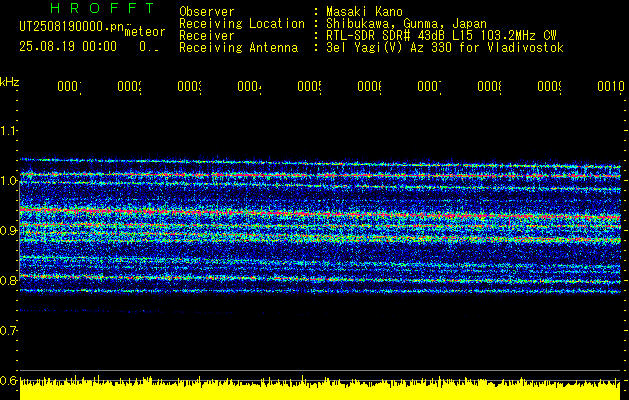The height and width of the screenshot is (400, 629).
Task: Click the filename UT2508190000.pn text
Action: click(x=71, y=26)
